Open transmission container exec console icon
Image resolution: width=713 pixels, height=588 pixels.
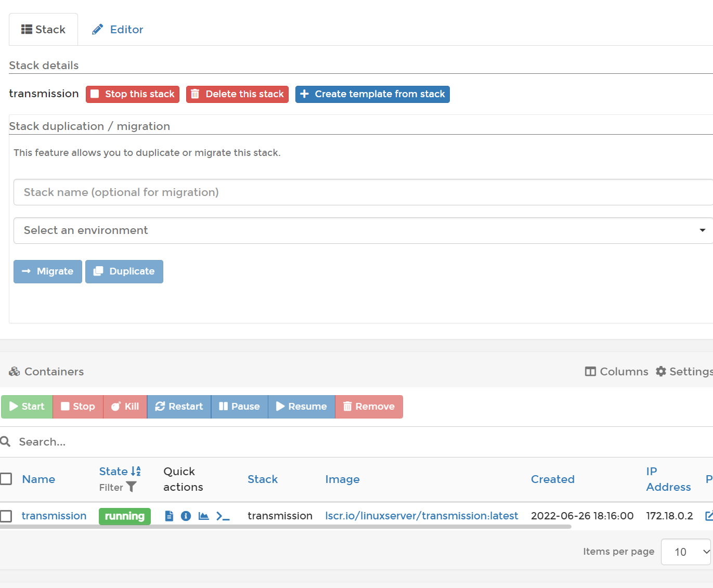pos(223,516)
